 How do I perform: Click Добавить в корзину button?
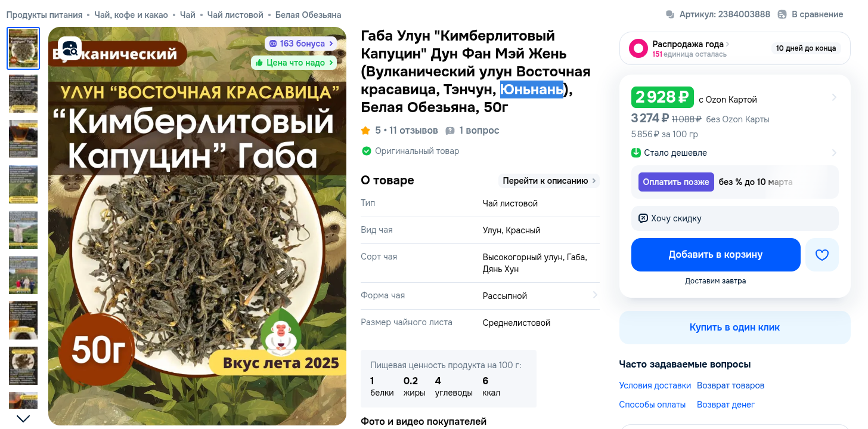[x=715, y=255]
